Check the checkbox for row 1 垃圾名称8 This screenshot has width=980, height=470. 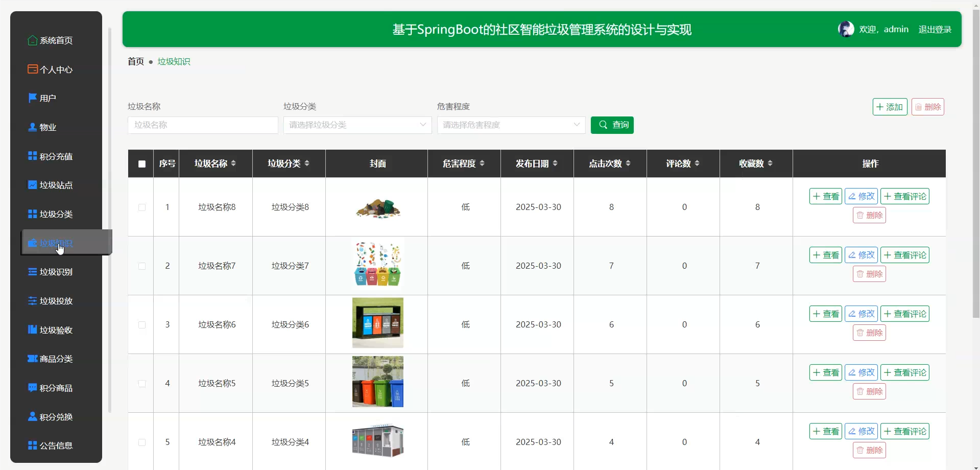142,207
